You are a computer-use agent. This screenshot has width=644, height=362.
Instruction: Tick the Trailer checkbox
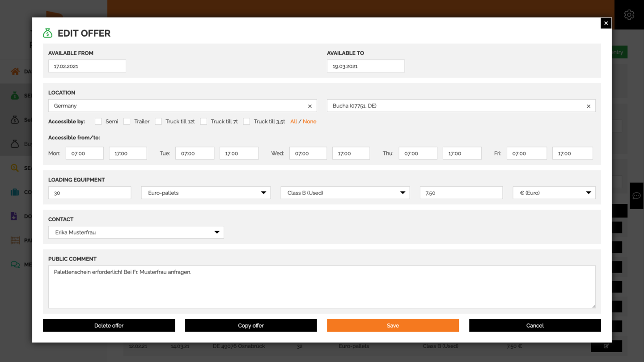[x=127, y=122]
